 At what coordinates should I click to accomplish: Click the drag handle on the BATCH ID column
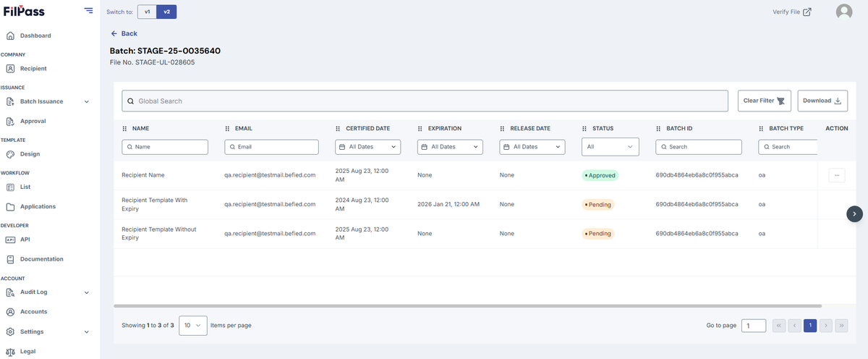pyautogui.click(x=659, y=129)
